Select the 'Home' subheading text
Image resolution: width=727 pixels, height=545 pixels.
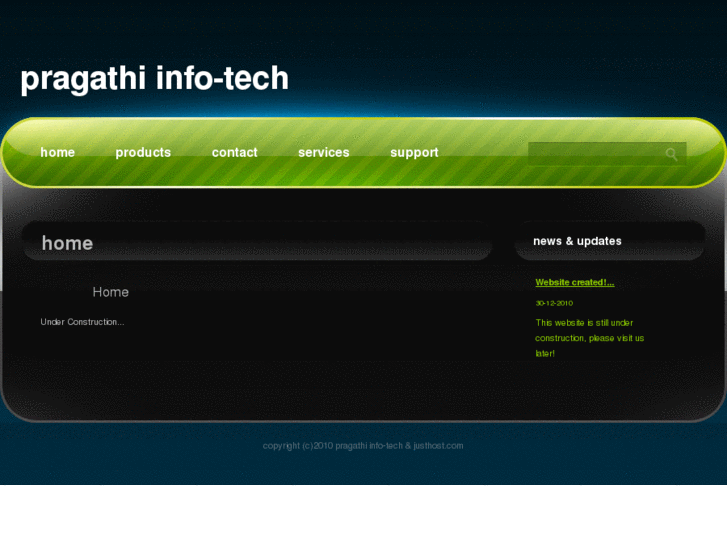point(110,292)
